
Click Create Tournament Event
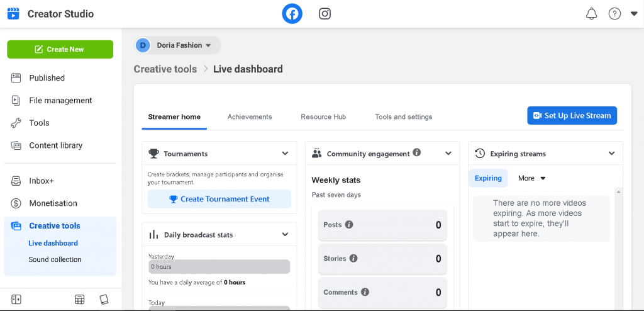pyautogui.click(x=219, y=199)
